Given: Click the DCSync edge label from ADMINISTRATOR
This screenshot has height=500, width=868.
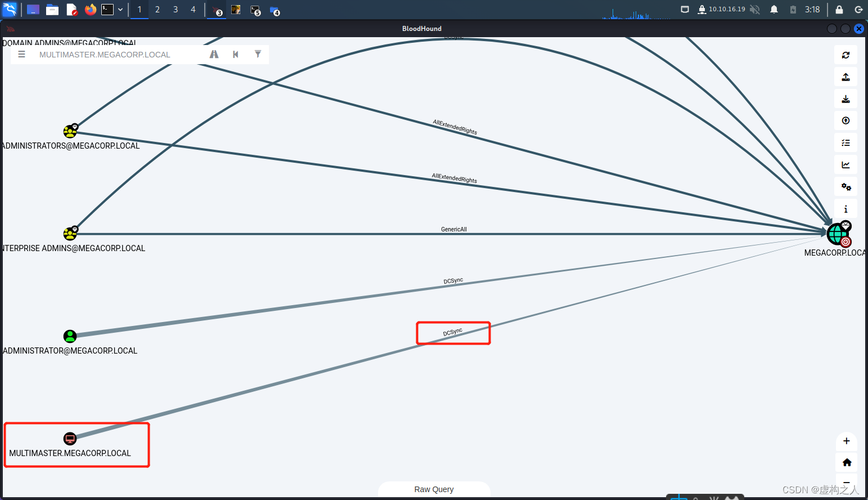Looking at the screenshot, I should pos(453,280).
